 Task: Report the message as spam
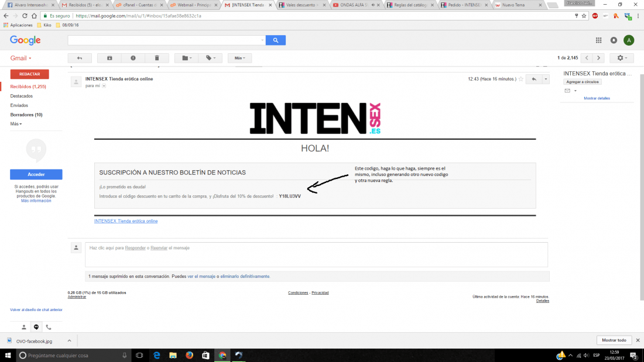tap(133, 58)
